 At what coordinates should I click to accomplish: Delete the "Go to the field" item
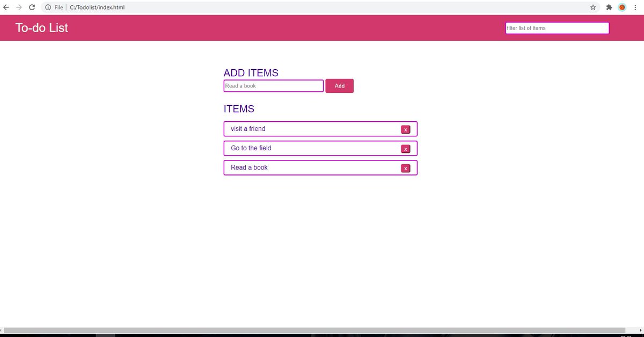point(406,149)
